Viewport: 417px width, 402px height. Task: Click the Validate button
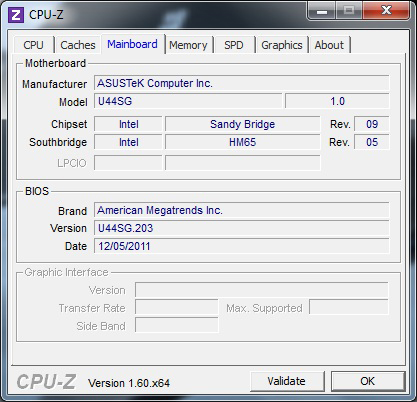coord(287,381)
